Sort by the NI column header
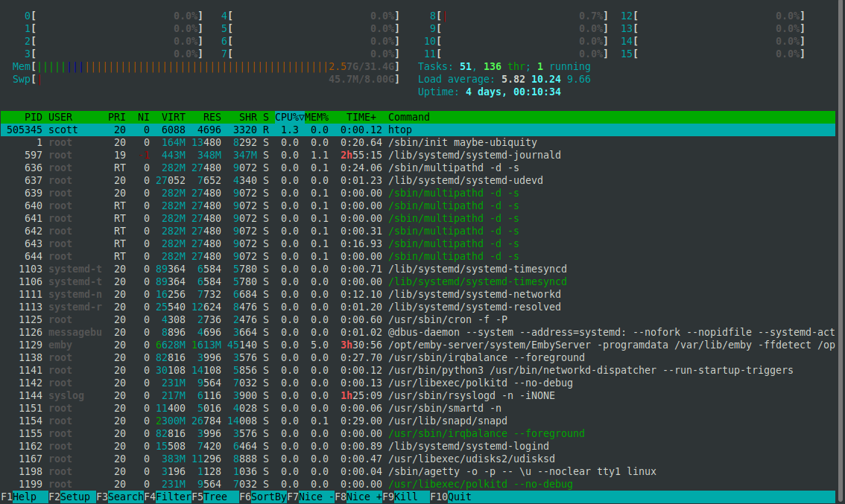The width and height of the screenshot is (845, 504). click(x=143, y=117)
